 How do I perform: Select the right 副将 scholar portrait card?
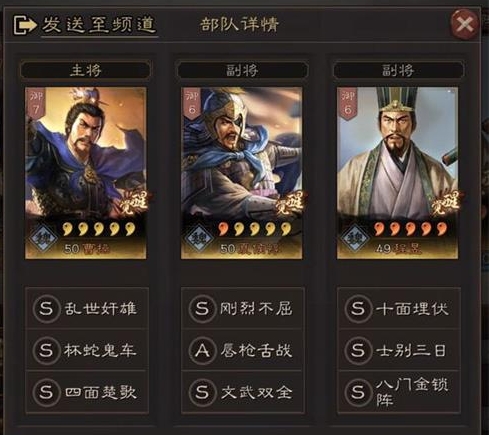click(x=397, y=173)
